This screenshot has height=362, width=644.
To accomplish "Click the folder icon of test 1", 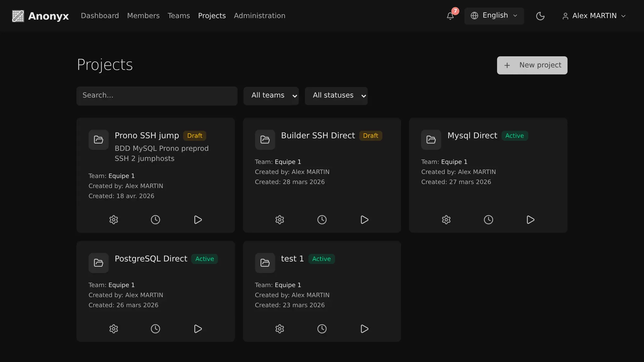I will tap(265, 263).
